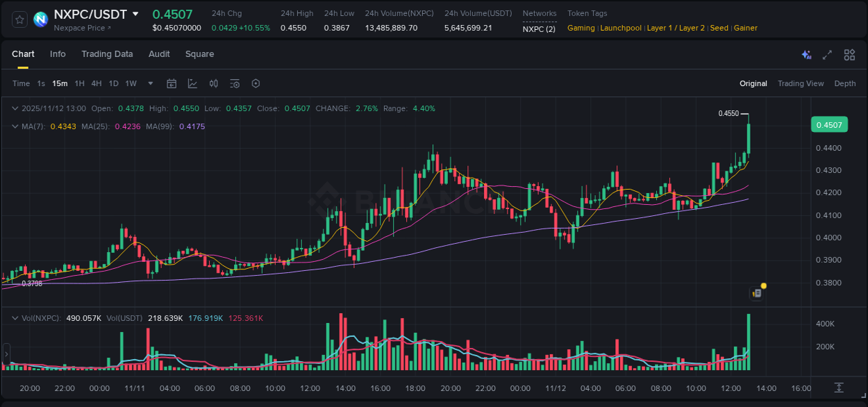Screen dimensions: 868x407
Task: Open the candlestick display options icon
Action: coord(213,83)
